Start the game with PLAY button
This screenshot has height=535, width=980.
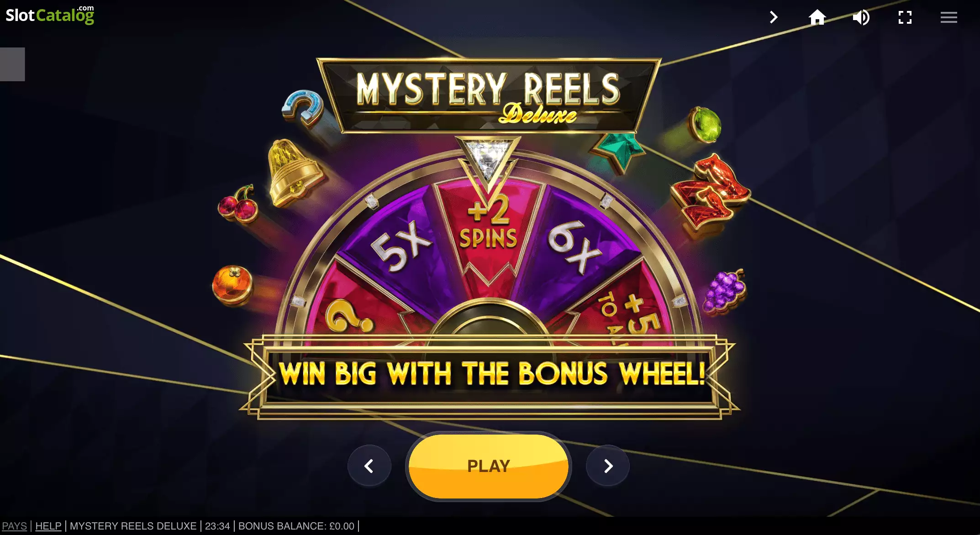(488, 466)
